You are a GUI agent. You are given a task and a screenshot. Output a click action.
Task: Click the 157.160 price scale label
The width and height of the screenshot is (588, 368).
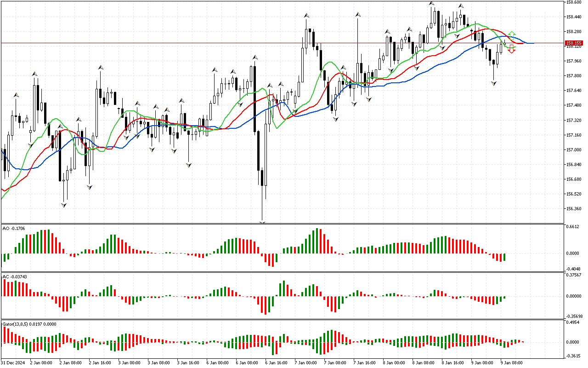[x=573, y=135]
